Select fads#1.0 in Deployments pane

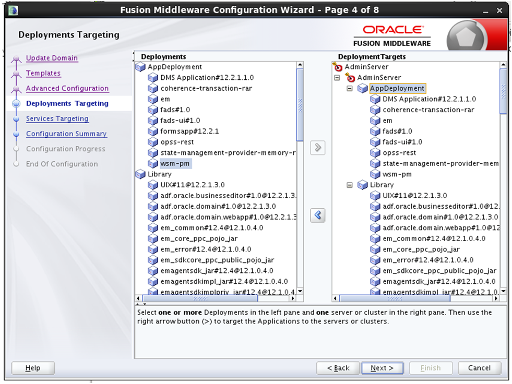175,110
